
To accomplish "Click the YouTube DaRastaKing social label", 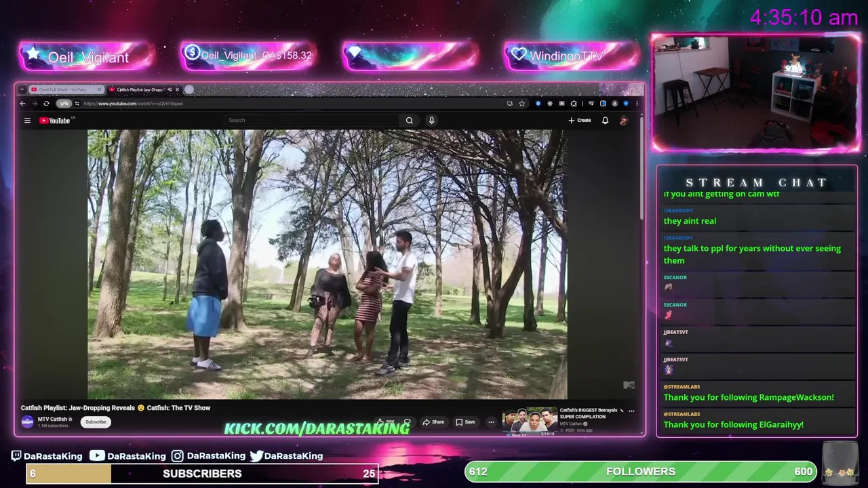I will [x=127, y=456].
